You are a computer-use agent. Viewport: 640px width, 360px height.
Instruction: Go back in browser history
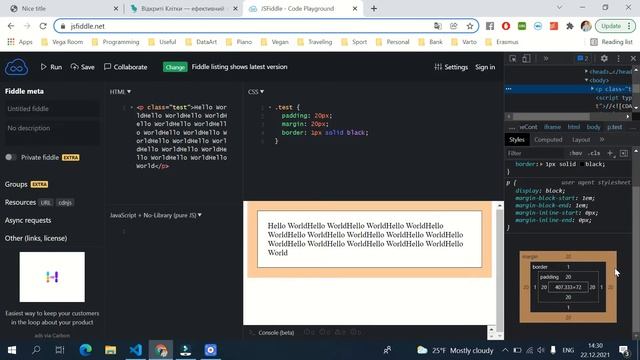11,26
